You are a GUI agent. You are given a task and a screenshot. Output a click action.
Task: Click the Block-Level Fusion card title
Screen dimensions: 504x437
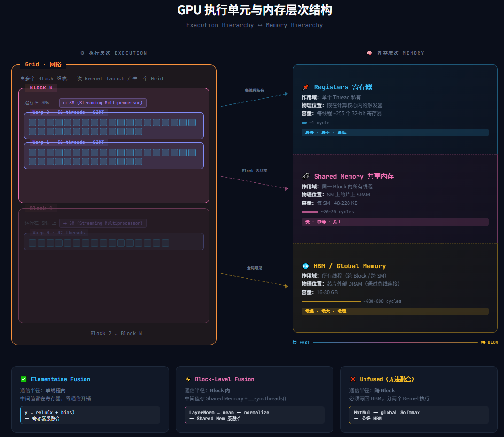[225, 379]
